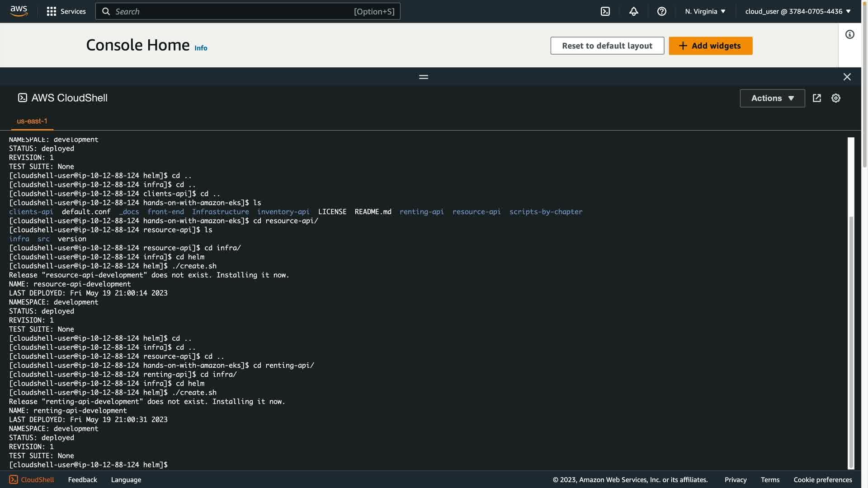
Task: Open the help question mark icon
Action: point(661,11)
